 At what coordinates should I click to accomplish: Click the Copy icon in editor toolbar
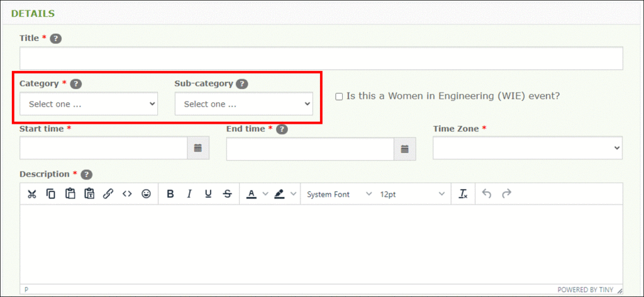pos(50,194)
